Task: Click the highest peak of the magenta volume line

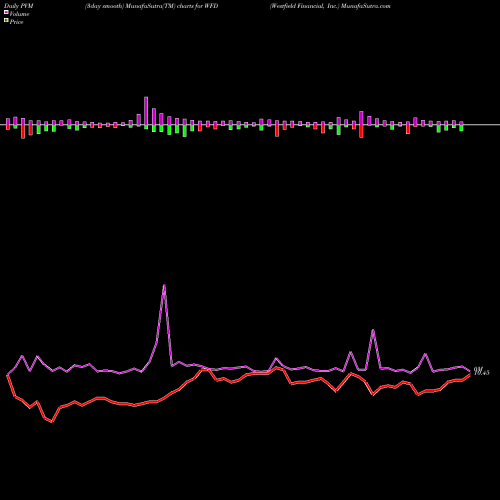Action: [164, 285]
